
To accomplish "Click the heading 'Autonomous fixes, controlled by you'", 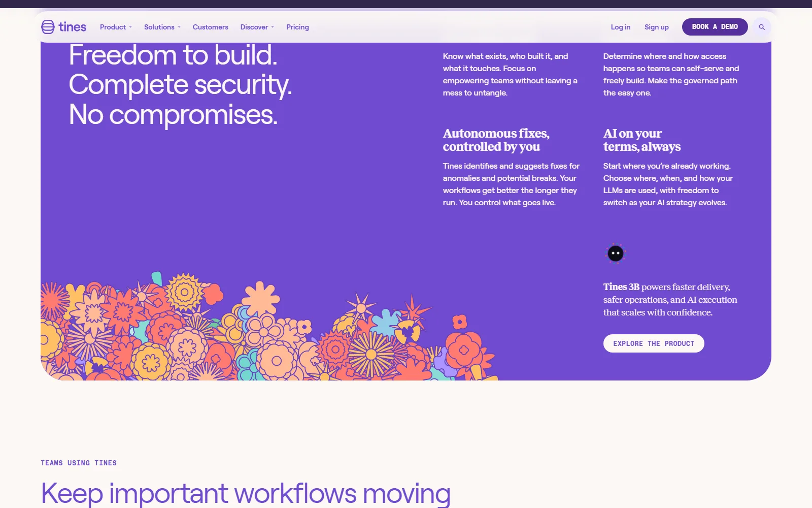I will (496, 140).
